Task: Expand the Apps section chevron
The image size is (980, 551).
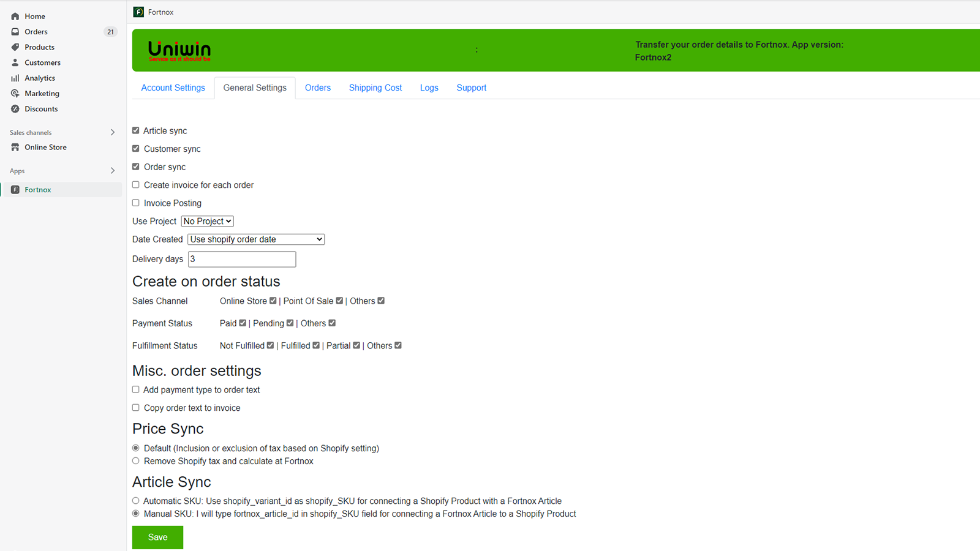Action: click(113, 171)
